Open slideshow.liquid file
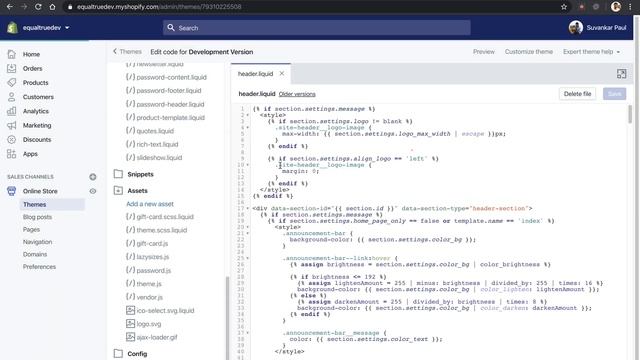The width and height of the screenshot is (640, 360). pyautogui.click(x=154, y=158)
